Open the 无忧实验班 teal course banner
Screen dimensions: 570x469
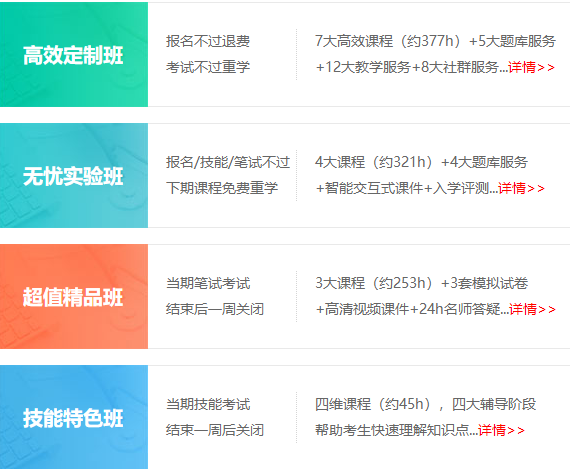74,176
